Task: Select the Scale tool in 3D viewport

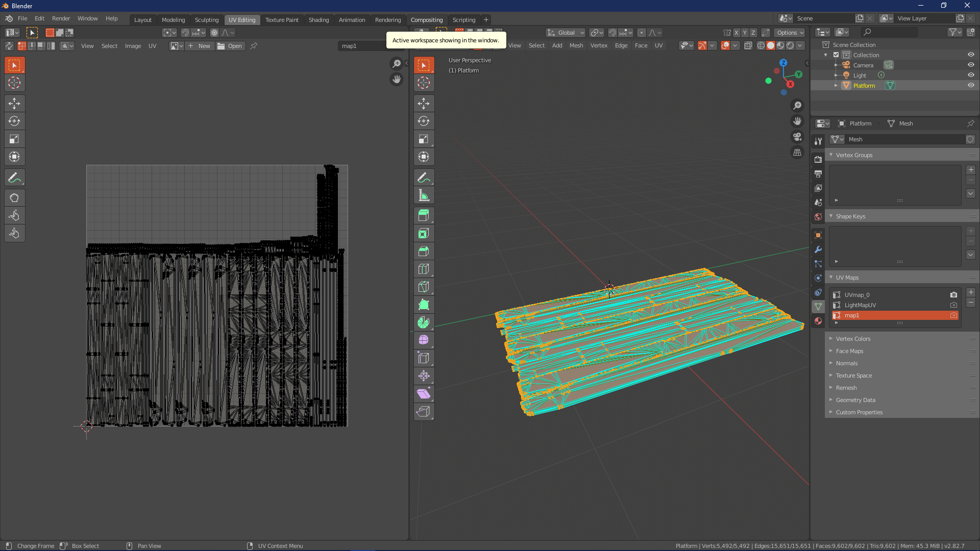Action: (x=424, y=139)
